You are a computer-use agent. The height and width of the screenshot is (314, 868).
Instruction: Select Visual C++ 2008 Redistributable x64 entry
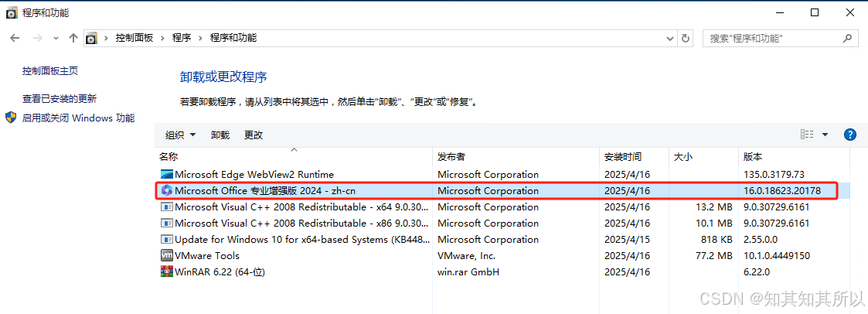(x=502, y=207)
